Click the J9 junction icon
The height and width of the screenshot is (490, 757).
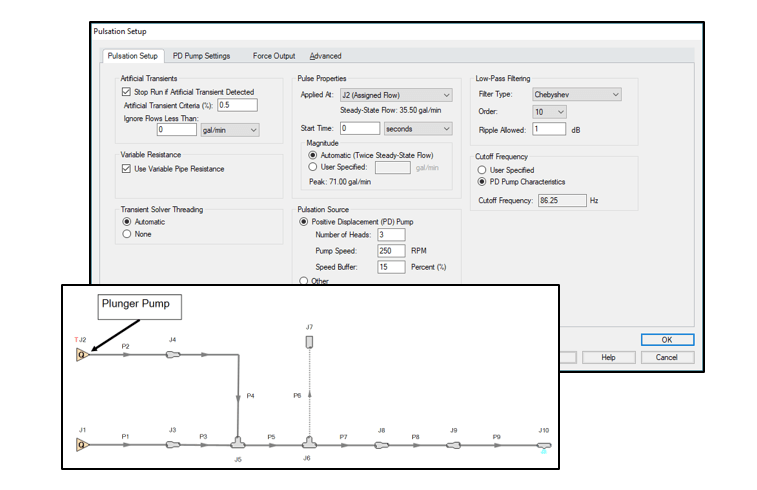(453, 445)
